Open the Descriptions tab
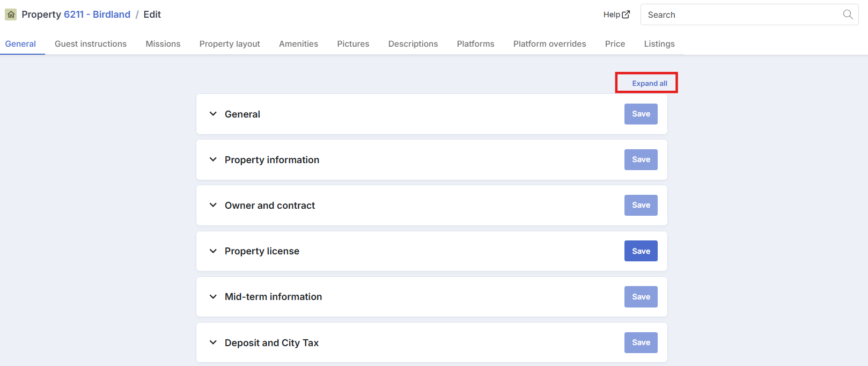 click(413, 44)
